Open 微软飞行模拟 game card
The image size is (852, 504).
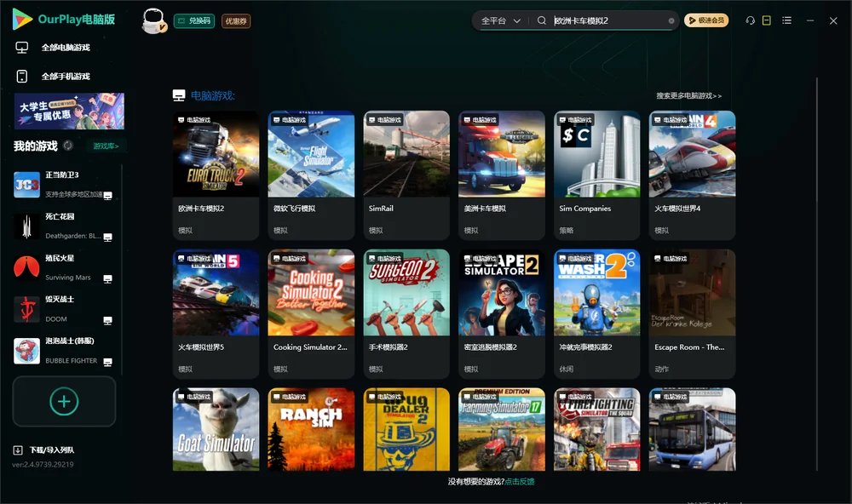(x=311, y=175)
